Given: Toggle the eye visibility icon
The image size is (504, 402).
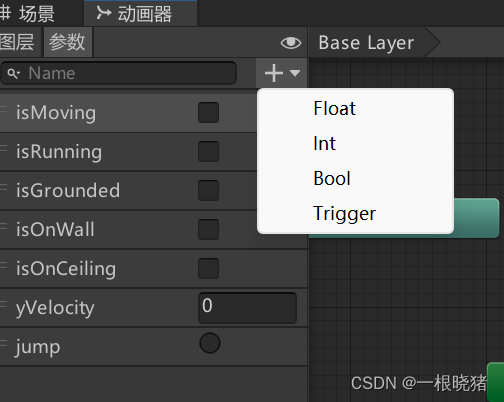Looking at the screenshot, I should coord(291,43).
